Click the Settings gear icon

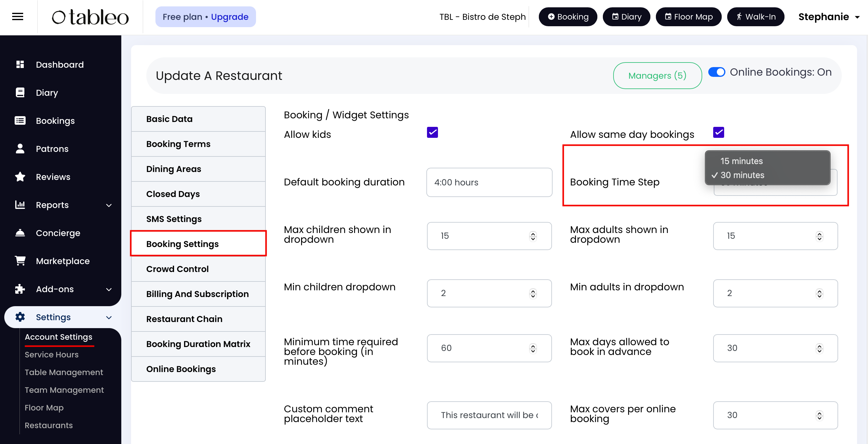click(x=20, y=317)
